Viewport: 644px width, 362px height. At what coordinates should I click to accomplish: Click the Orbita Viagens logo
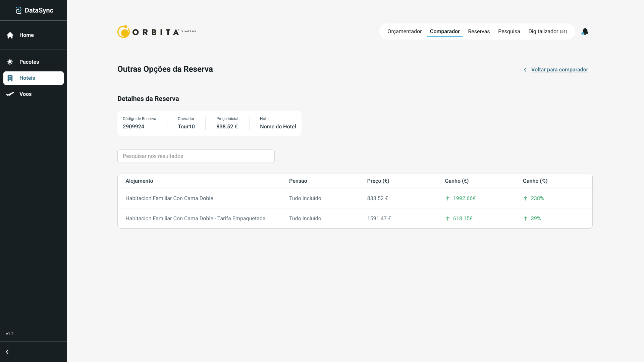(x=156, y=32)
